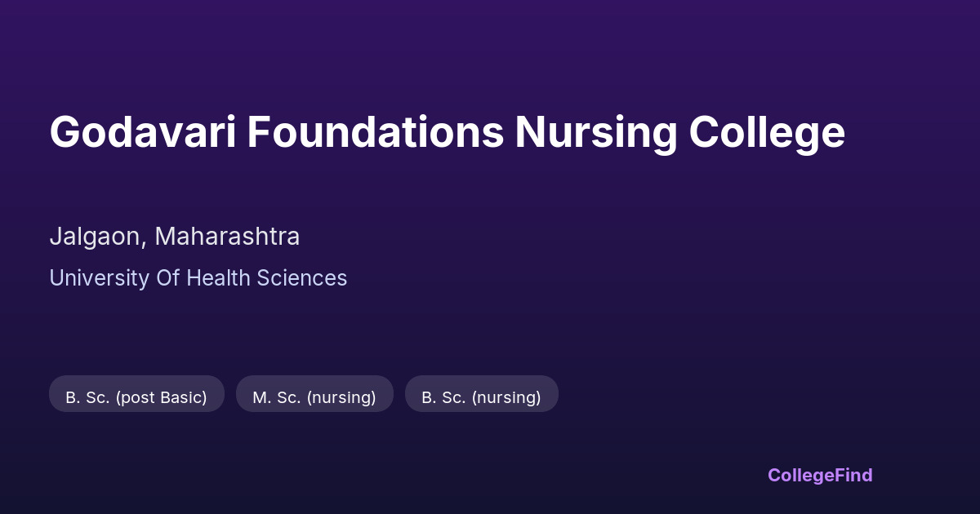980x514 pixels.
Task: Select the B. Sc. (post Basic) chip
Action: tap(136, 397)
